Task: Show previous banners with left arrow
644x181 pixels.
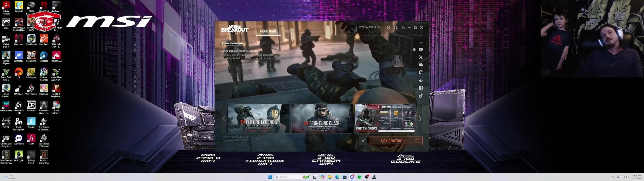Action: pos(224,119)
